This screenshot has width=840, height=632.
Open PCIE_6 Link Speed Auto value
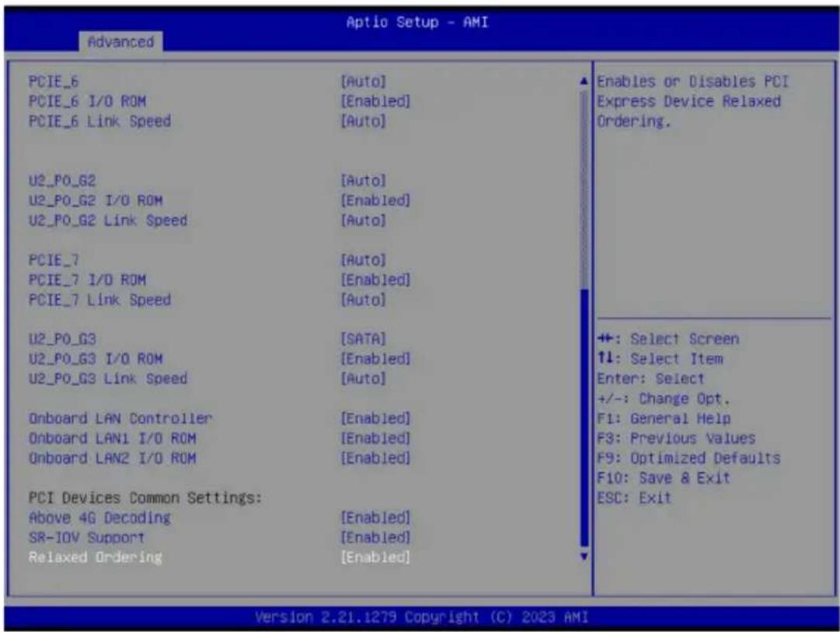(363, 121)
